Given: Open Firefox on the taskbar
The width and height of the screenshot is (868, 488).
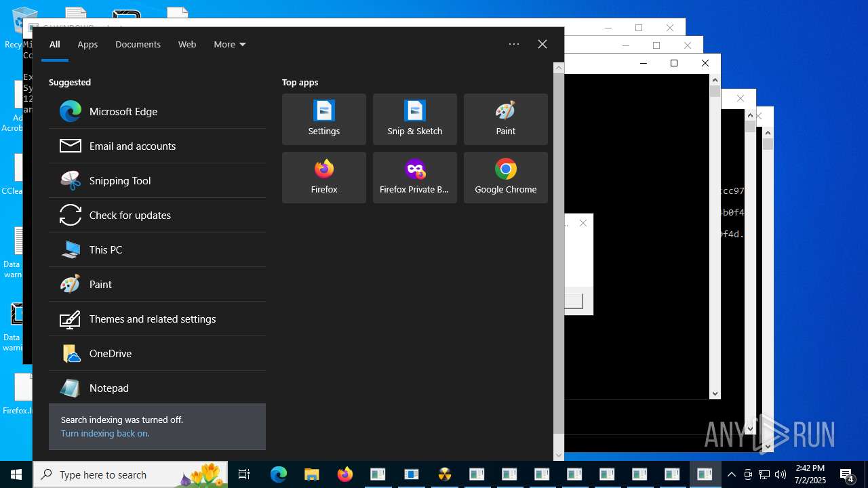Looking at the screenshot, I should (x=344, y=474).
